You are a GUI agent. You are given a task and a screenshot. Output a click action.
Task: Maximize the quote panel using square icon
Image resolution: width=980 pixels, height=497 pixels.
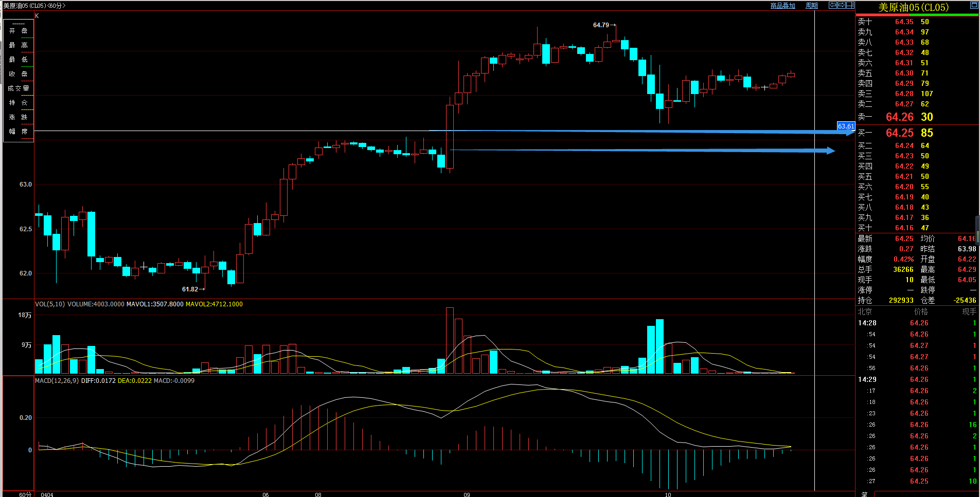974,5
